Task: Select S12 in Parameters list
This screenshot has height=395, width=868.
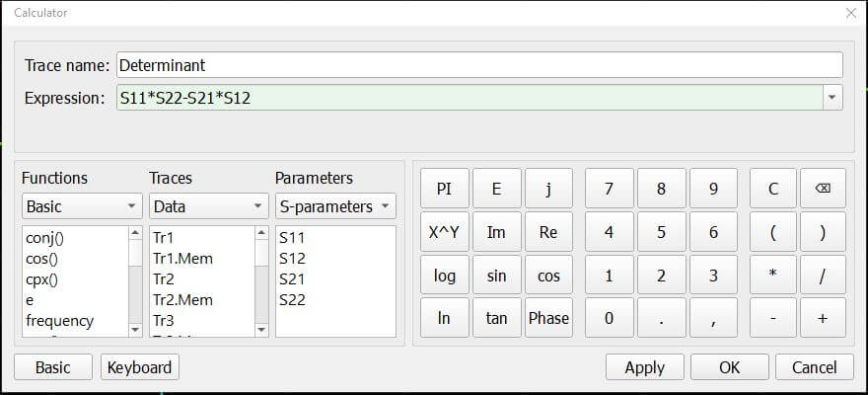Action: 292,259
